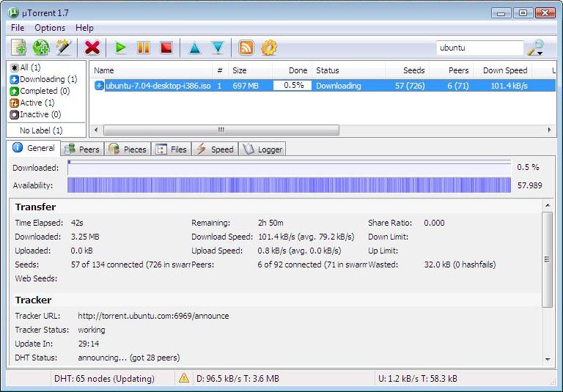This screenshot has height=392, width=563.
Task: Click the yellow warning icon in status bar
Action: coord(184,378)
